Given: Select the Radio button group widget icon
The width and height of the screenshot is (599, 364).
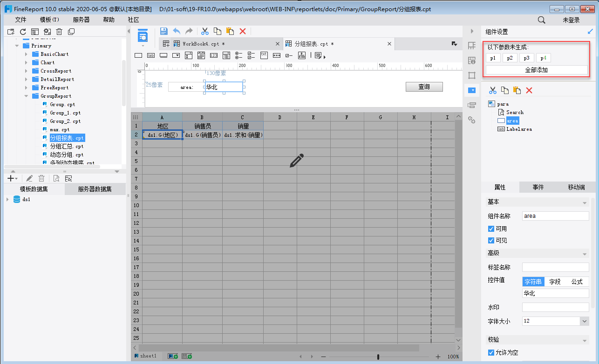Looking at the screenshot, I should point(239,55).
